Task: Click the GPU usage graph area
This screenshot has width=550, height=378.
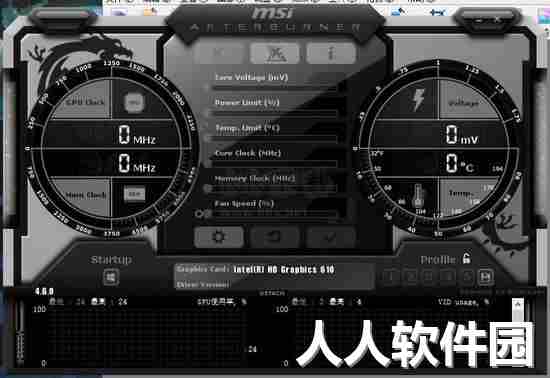Action: coord(146,337)
